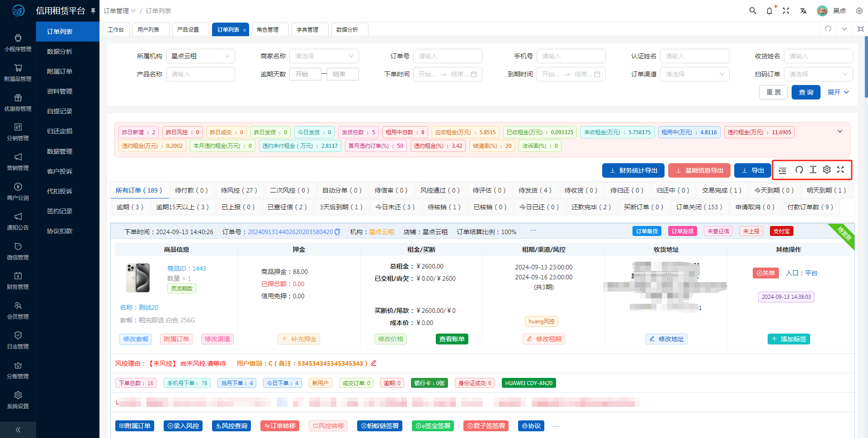Toggle fullscreen icon in top bar
868x438 pixels.
coord(786,10)
